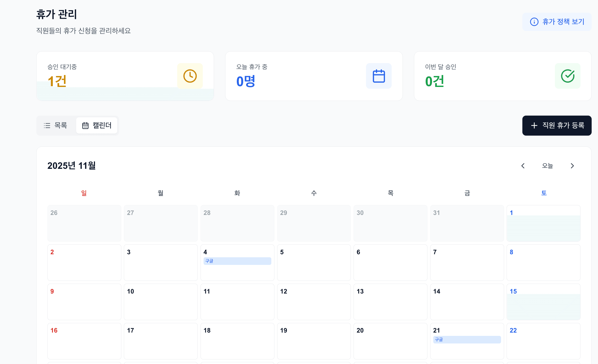Click the 직원 휴가 등록 button
The height and width of the screenshot is (364, 598).
pyautogui.click(x=557, y=125)
